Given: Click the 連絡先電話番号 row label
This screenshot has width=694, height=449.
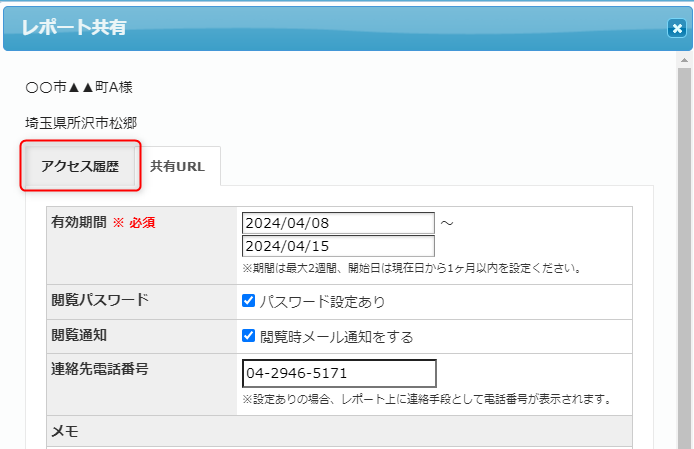Looking at the screenshot, I should point(99,369).
